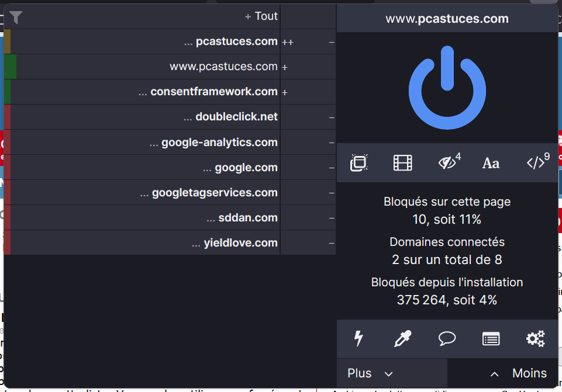562x392 pixels.
Task: Click the filter funnel icon
Action: [16, 17]
